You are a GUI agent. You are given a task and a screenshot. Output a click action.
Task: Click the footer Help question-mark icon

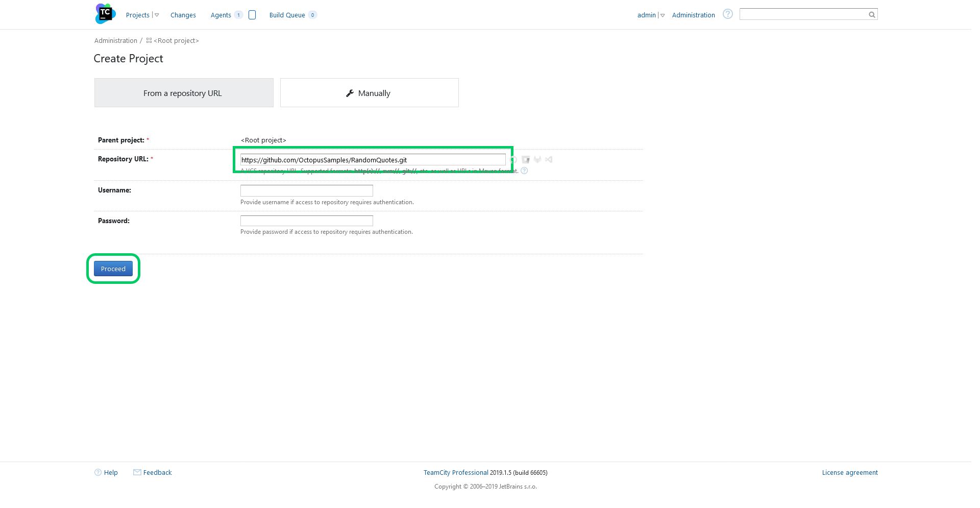(98, 472)
